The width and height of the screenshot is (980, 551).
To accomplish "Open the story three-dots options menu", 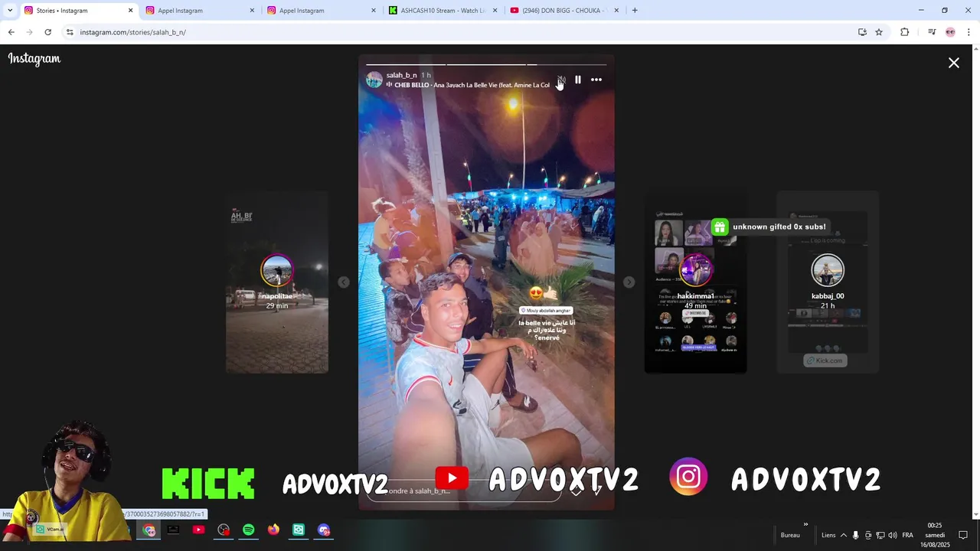I will tap(596, 80).
